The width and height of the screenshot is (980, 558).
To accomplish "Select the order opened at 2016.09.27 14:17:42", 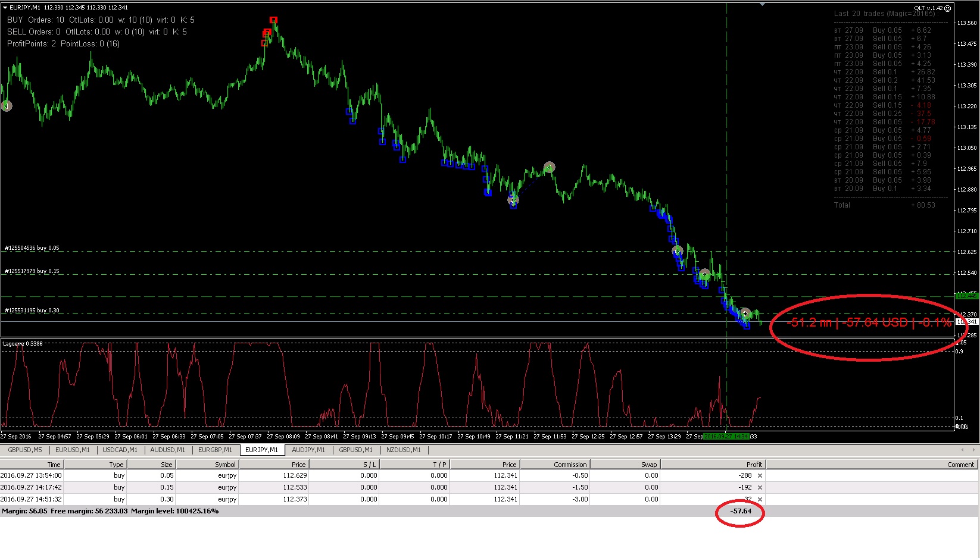I will (489, 488).
